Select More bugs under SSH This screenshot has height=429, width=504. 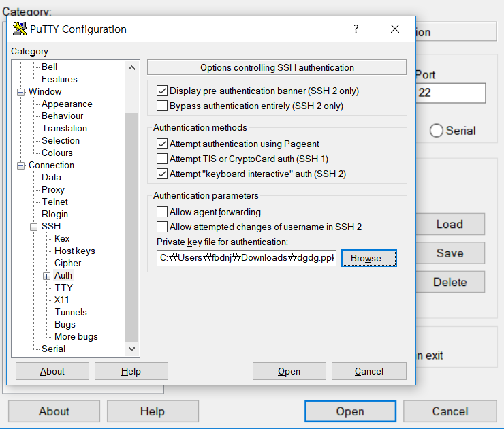click(x=76, y=336)
